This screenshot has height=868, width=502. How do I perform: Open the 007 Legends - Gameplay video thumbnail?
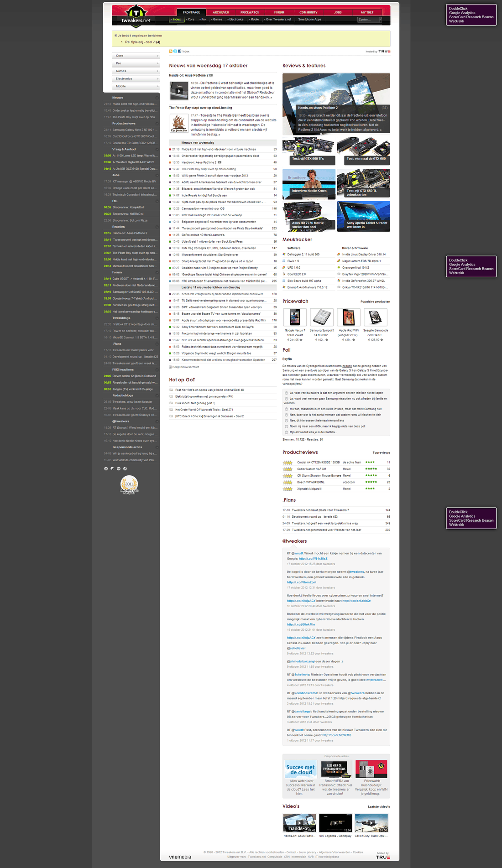(x=335, y=823)
